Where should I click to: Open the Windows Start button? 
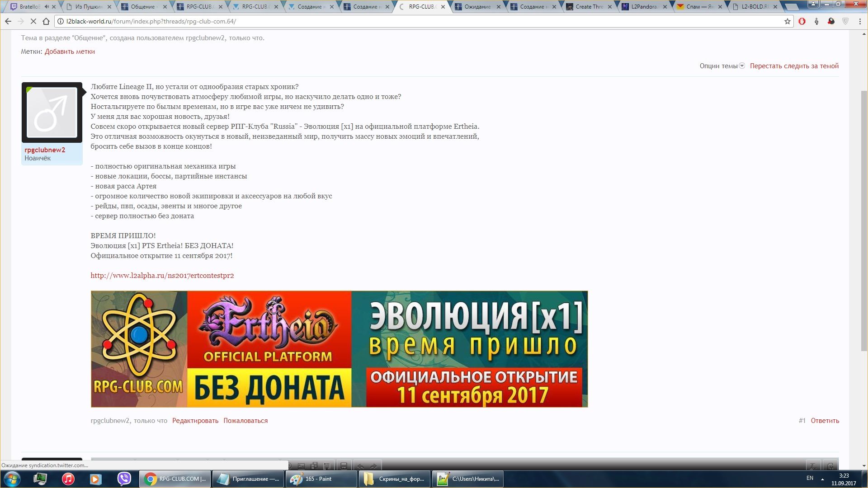[x=12, y=479]
